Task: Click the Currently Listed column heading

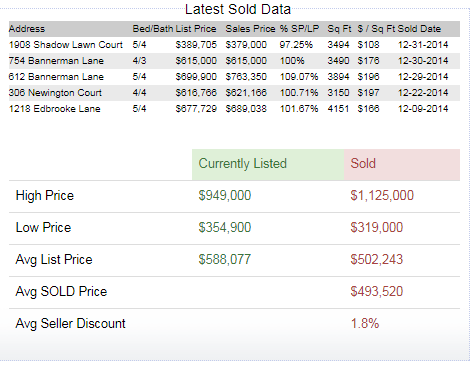Action: 243,164
